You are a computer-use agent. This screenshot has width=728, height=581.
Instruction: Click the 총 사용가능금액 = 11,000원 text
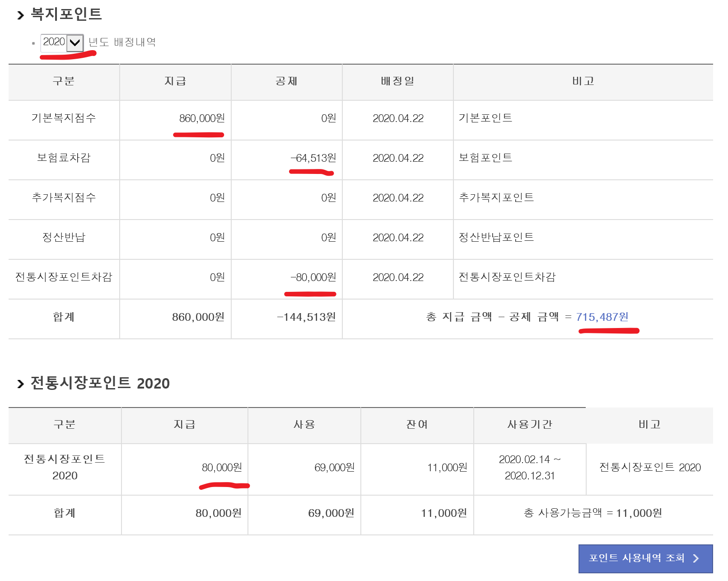click(x=593, y=513)
